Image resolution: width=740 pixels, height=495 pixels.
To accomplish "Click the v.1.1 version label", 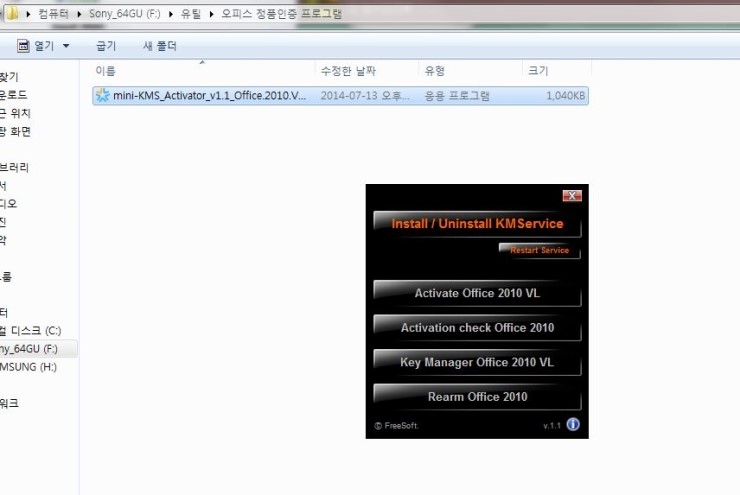I will pyautogui.click(x=552, y=426).
